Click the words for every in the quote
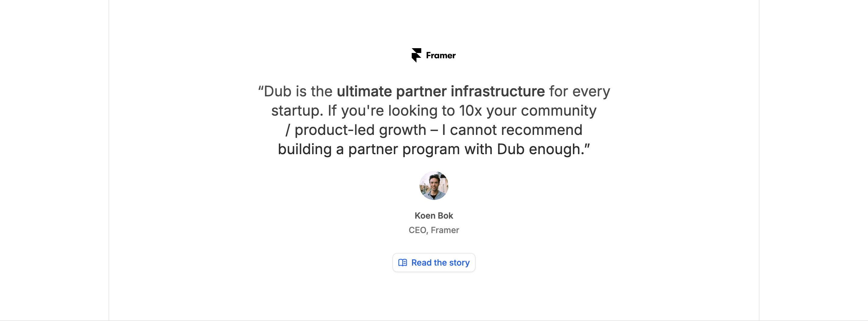 [x=580, y=91]
